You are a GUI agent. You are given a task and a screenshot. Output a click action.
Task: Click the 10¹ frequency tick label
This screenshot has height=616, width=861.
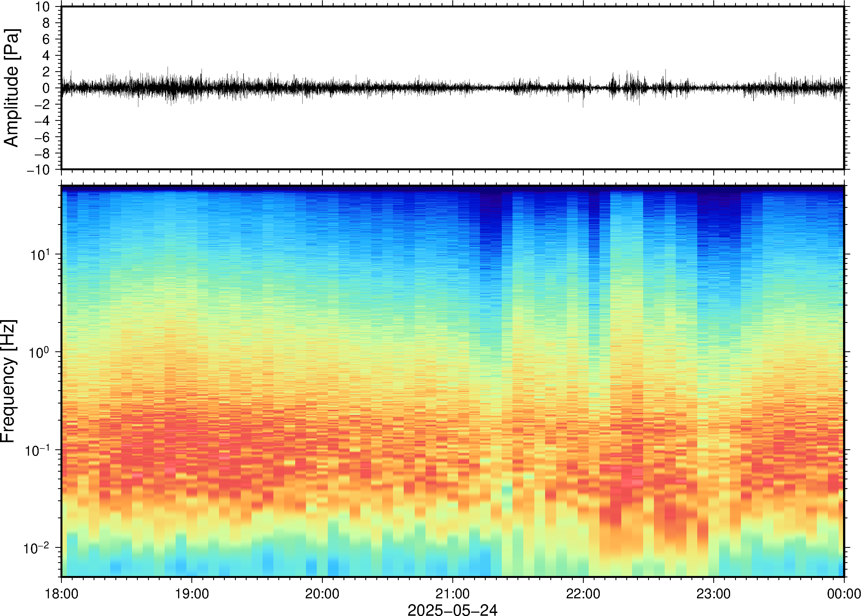pos(40,254)
